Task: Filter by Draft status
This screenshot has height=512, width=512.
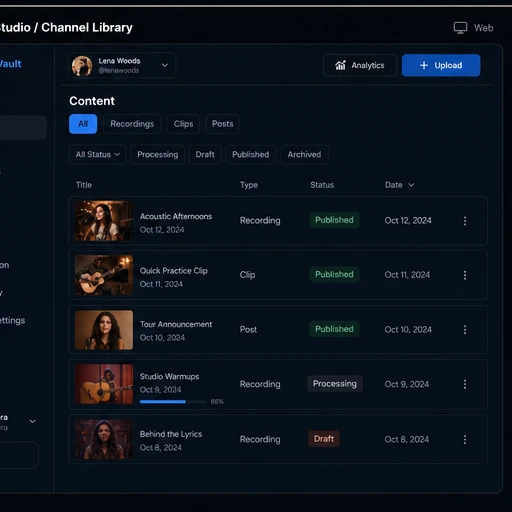Action: click(205, 154)
